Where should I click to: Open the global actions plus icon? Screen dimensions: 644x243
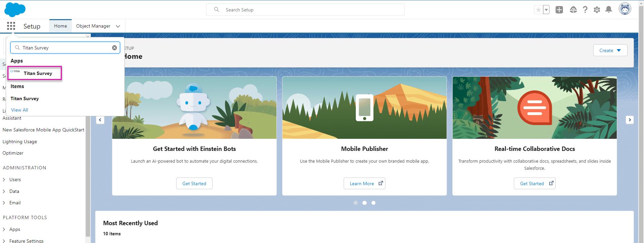click(x=559, y=10)
